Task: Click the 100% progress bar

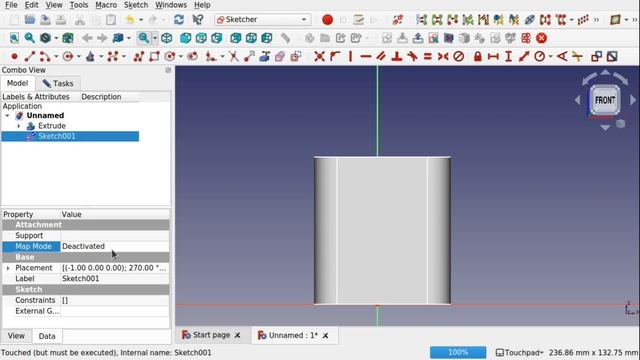Action: tap(458, 352)
